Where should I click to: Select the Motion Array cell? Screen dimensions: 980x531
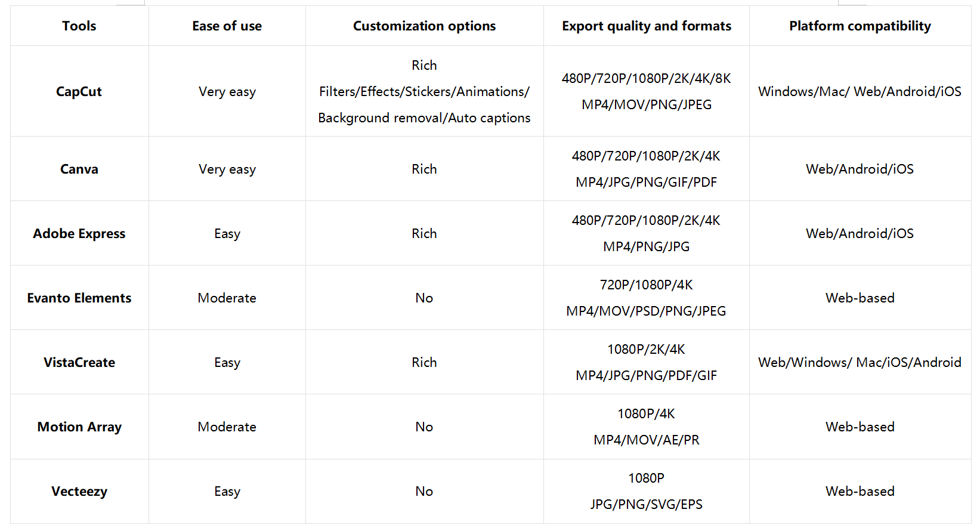pyautogui.click(x=79, y=427)
